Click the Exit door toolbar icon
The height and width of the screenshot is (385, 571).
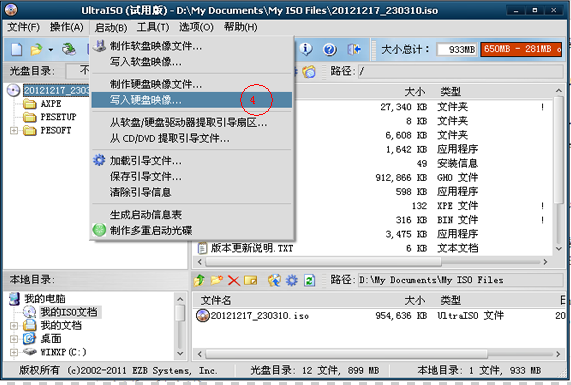point(354,49)
